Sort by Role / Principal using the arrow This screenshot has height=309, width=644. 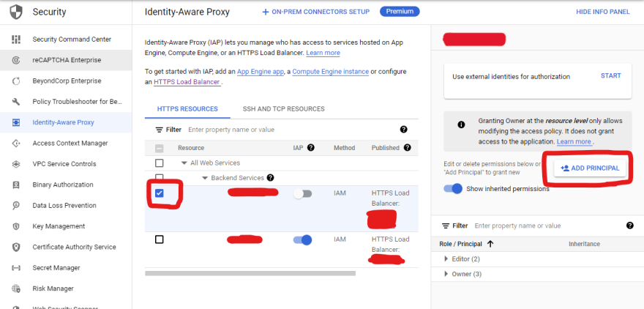tap(490, 244)
